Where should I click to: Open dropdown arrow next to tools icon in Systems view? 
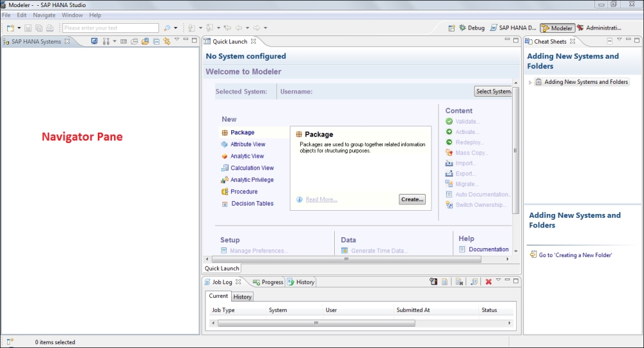115,41
